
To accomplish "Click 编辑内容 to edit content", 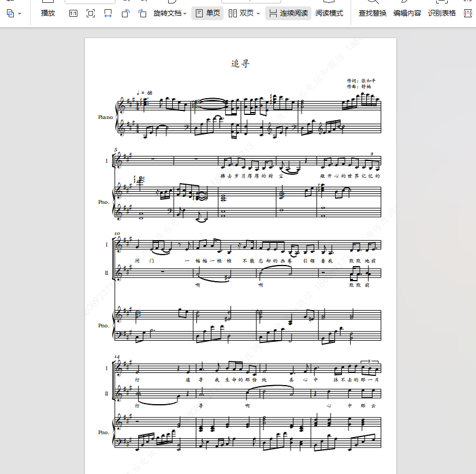I will (407, 13).
